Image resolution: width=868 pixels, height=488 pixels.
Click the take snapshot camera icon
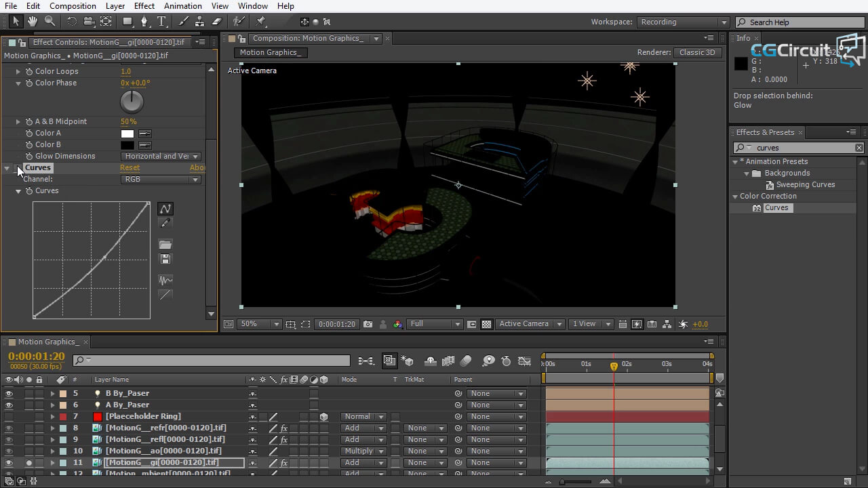(x=368, y=324)
